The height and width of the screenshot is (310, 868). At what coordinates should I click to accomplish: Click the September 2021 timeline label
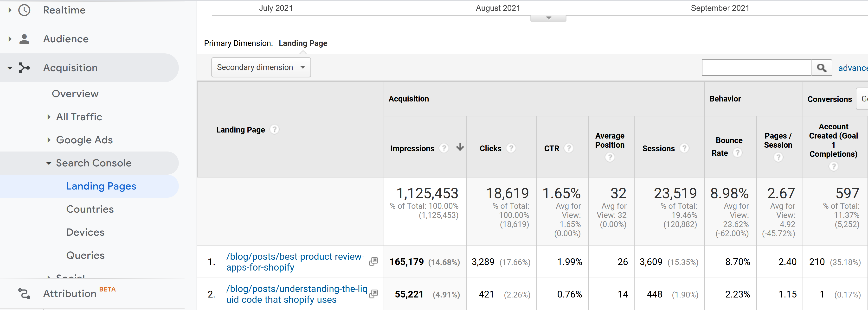click(720, 8)
